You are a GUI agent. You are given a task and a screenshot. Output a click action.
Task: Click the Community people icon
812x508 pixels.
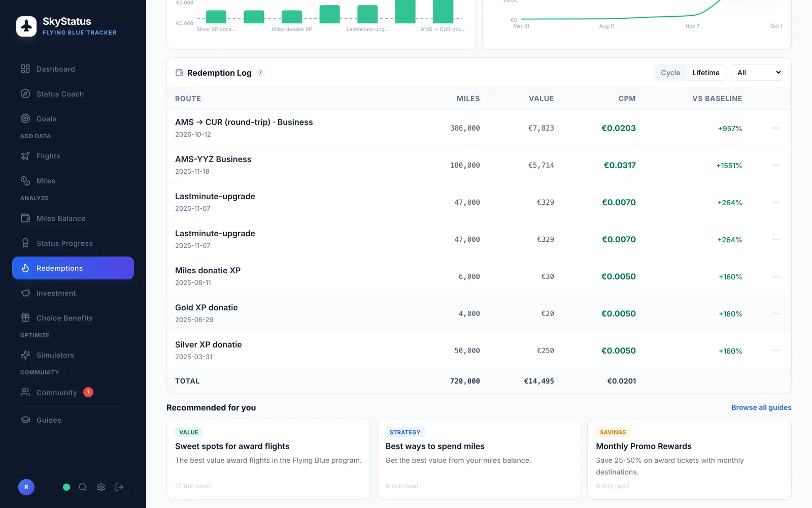pos(25,392)
